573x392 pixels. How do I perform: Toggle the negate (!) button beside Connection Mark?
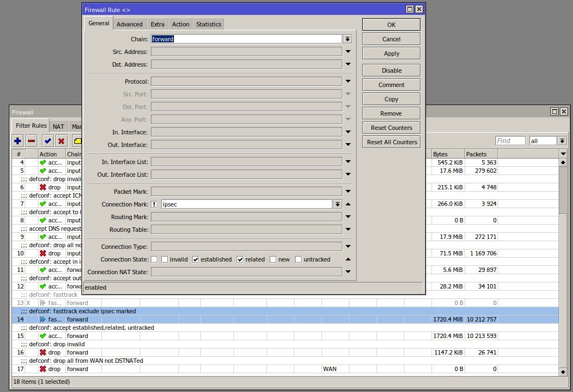click(x=154, y=204)
